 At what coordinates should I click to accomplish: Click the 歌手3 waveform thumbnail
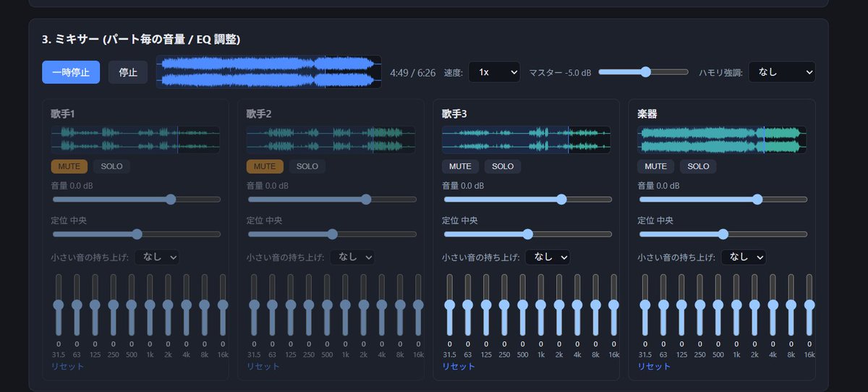coord(526,140)
